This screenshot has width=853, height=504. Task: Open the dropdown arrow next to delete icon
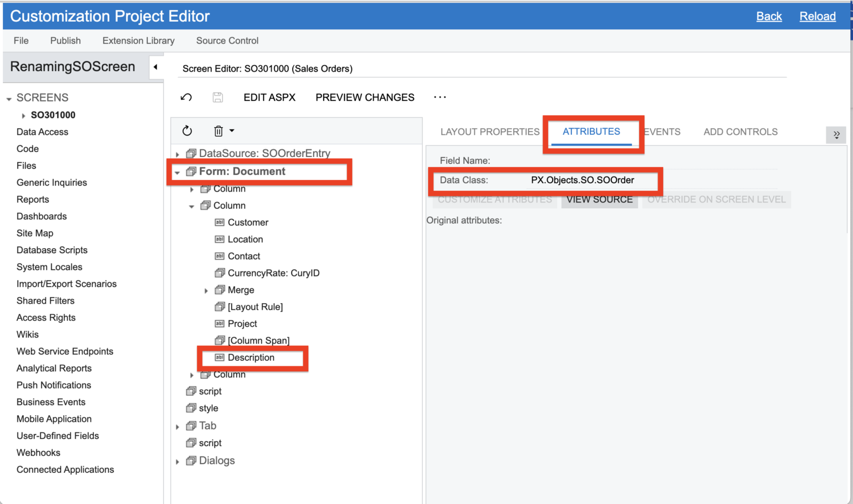[232, 131]
